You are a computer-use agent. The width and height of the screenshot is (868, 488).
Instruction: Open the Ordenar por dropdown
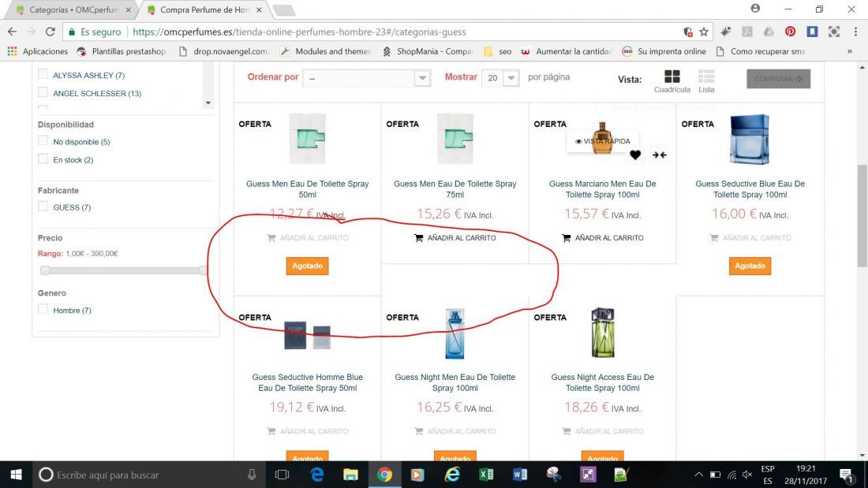pyautogui.click(x=366, y=78)
